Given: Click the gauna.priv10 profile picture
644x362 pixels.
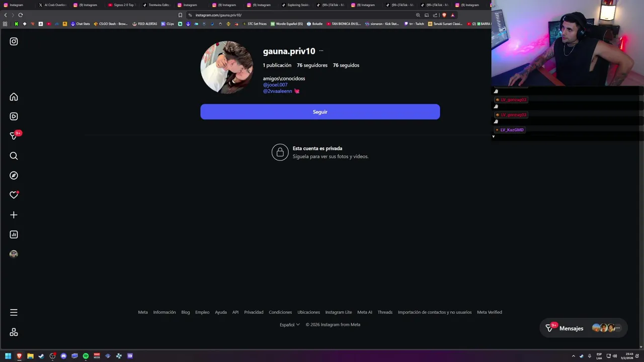Looking at the screenshot, I should [x=227, y=67].
